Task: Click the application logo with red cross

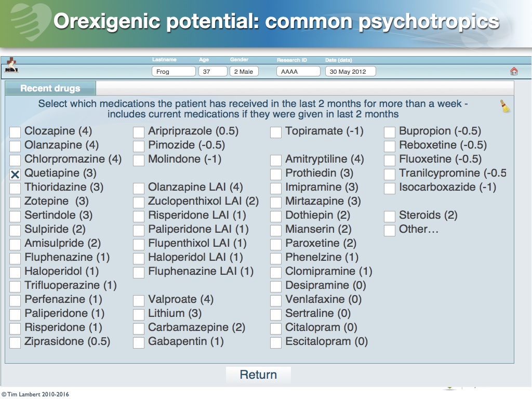Action: (12, 64)
